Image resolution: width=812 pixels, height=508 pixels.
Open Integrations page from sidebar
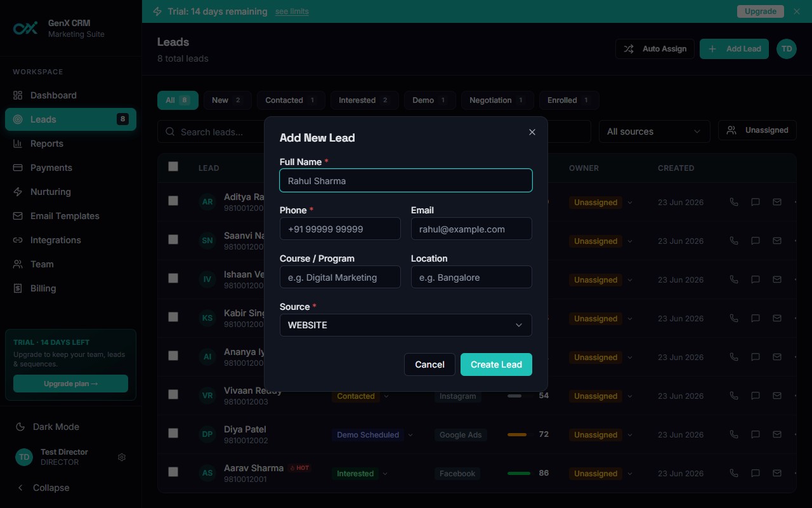70,240
